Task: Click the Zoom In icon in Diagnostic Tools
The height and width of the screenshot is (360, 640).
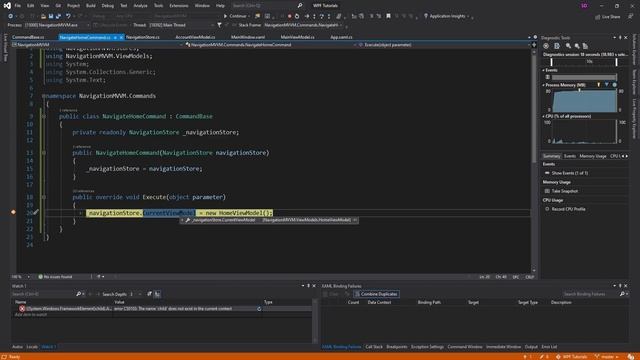Action: (x=568, y=46)
